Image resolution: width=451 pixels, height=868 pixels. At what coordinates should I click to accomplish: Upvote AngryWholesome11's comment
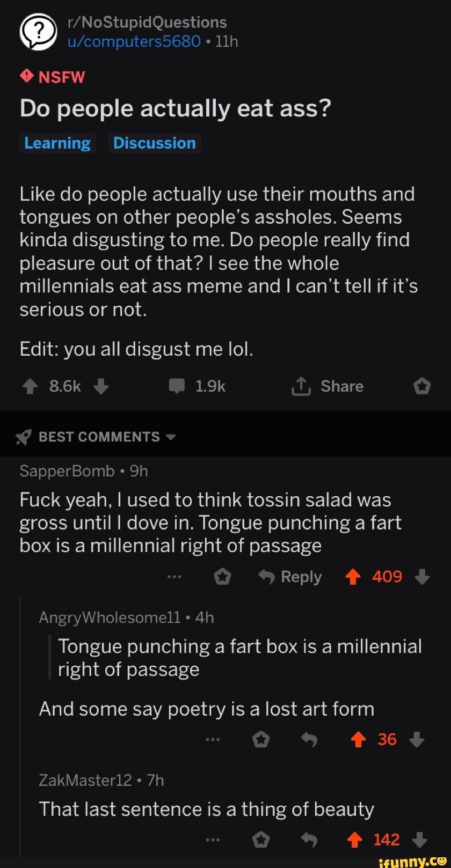click(358, 740)
